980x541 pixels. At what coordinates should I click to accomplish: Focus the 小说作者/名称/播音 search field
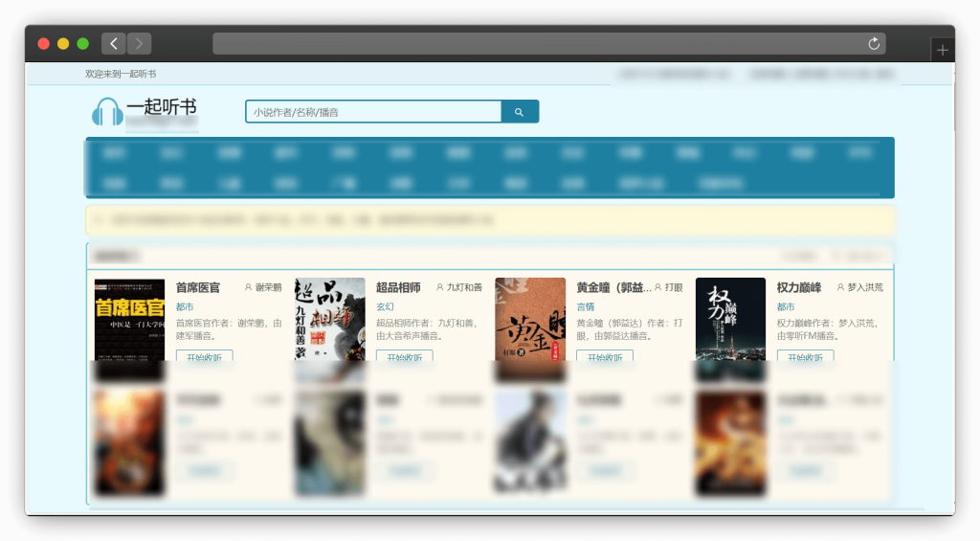click(373, 112)
